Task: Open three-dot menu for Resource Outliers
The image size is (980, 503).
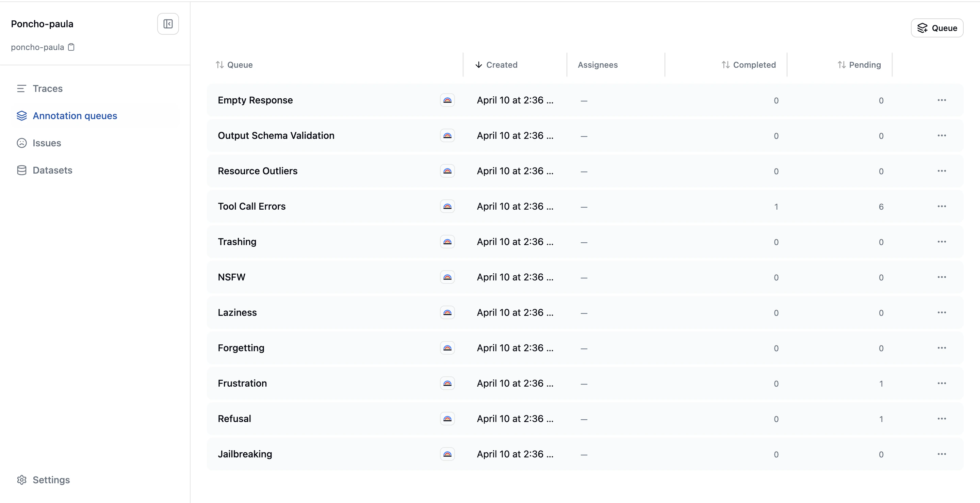Action: (x=942, y=171)
